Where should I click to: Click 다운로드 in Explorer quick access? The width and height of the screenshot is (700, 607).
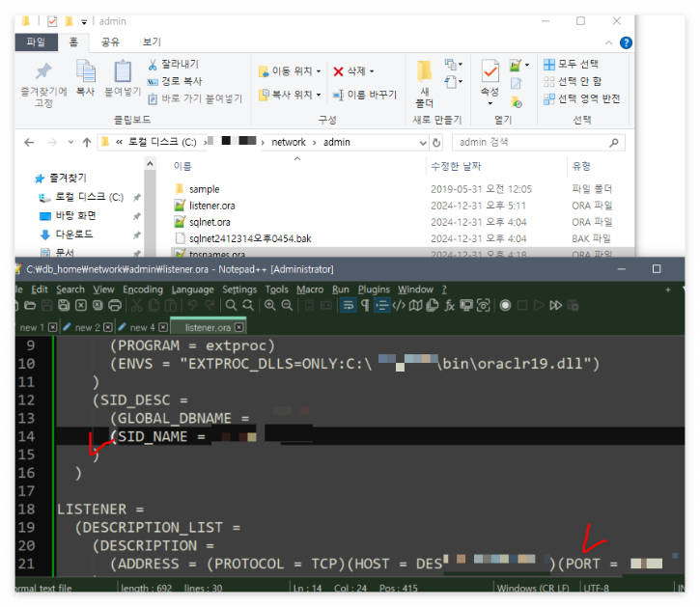coord(74,235)
